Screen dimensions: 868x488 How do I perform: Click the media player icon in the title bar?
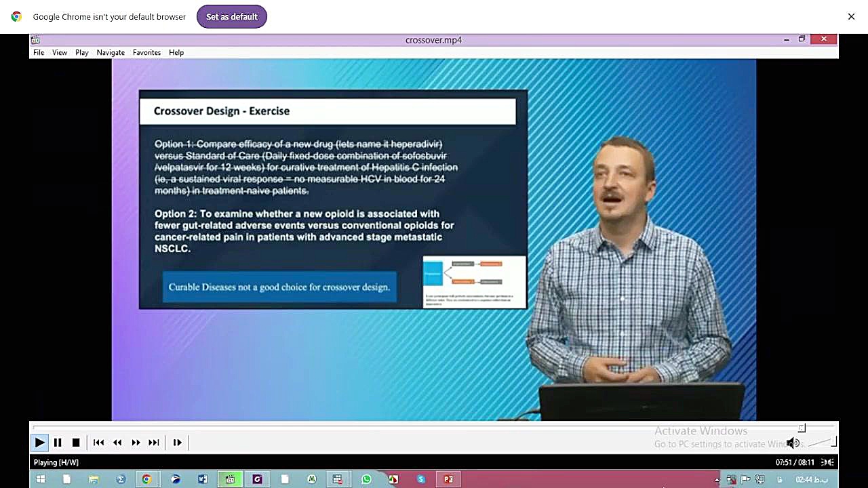(x=35, y=39)
